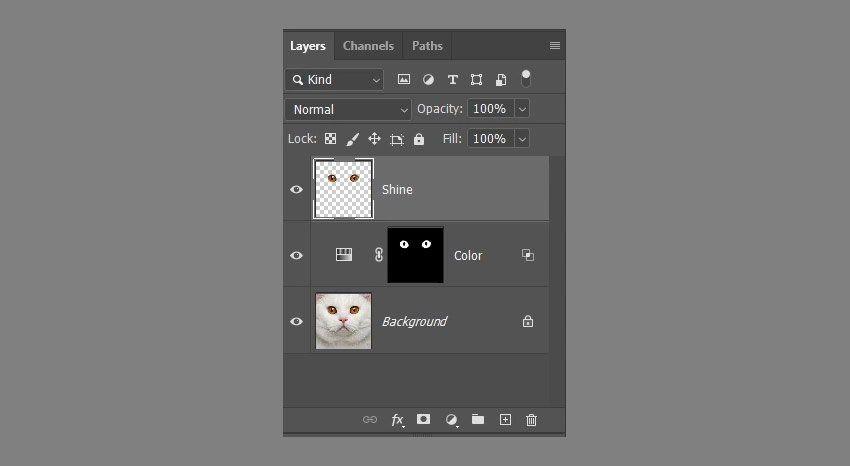Screen dimensions: 850x466
Task: Hide the Shine layer
Action: click(x=296, y=189)
